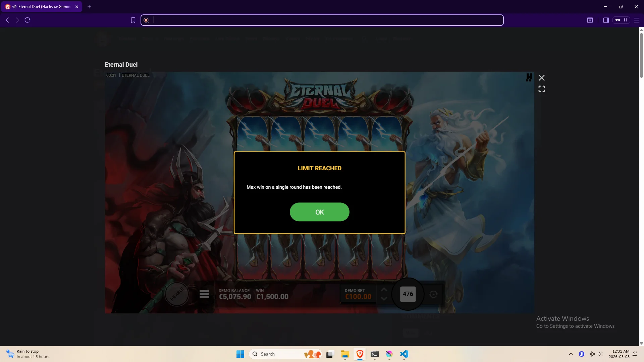
Task: Switch to the Eternal Duel browser tab
Action: pyautogui.click(x=42, y=7)
